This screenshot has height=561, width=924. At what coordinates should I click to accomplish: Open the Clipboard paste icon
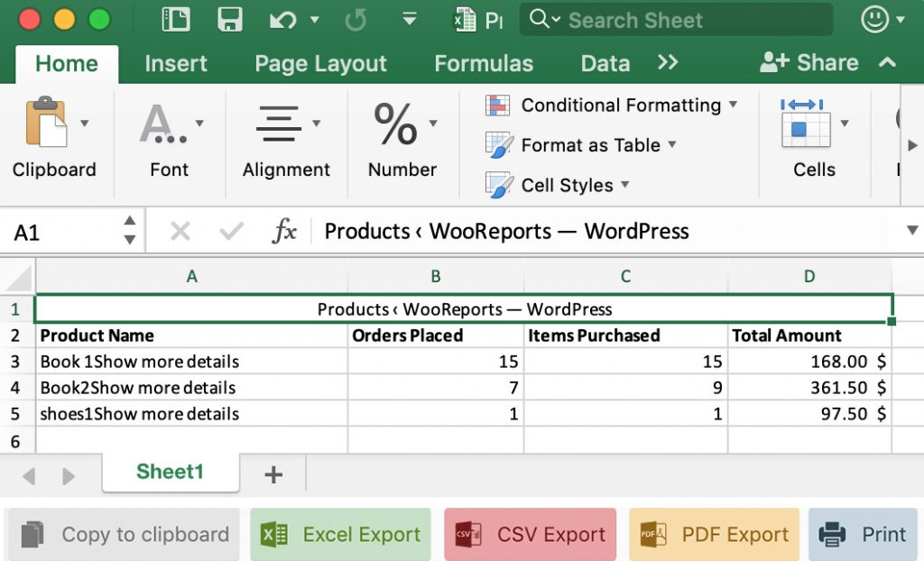(x=45, y=123)
